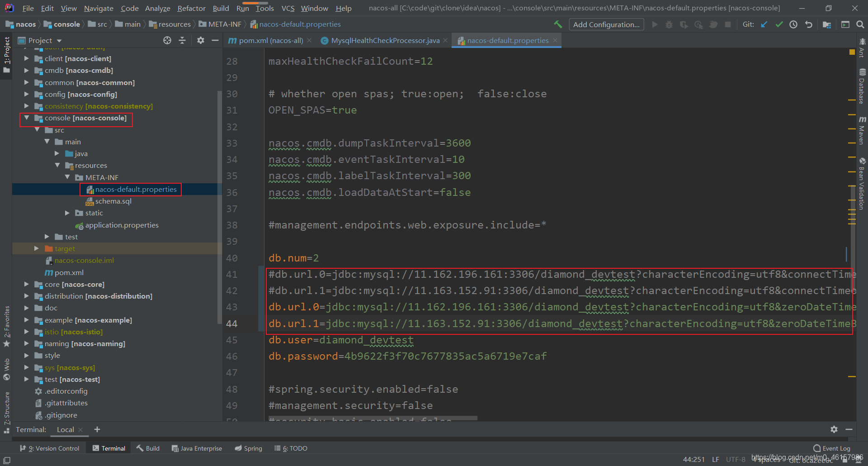
Task: Toggle the 2: Favorites tool window
Action: tap(6, 326)
